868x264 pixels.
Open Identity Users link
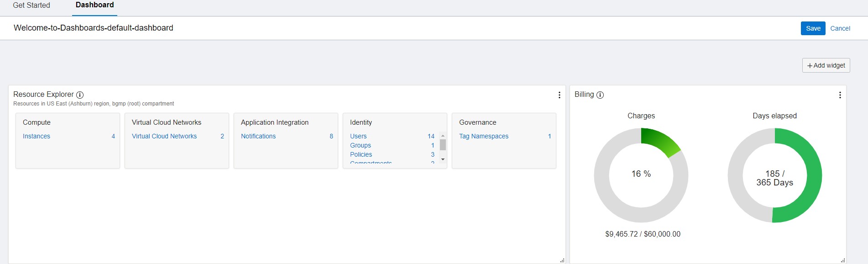click(358, 136)
